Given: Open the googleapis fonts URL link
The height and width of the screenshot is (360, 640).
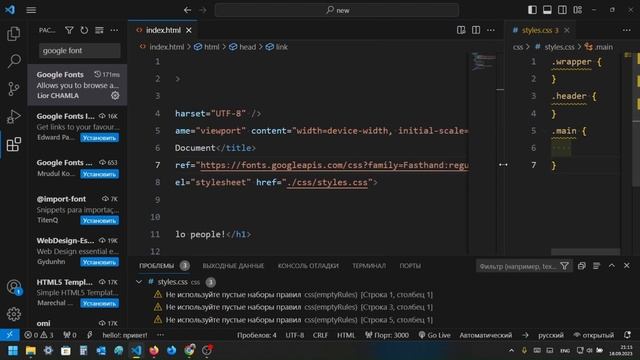Looking at the screenshot, I should tap(334, 165).
